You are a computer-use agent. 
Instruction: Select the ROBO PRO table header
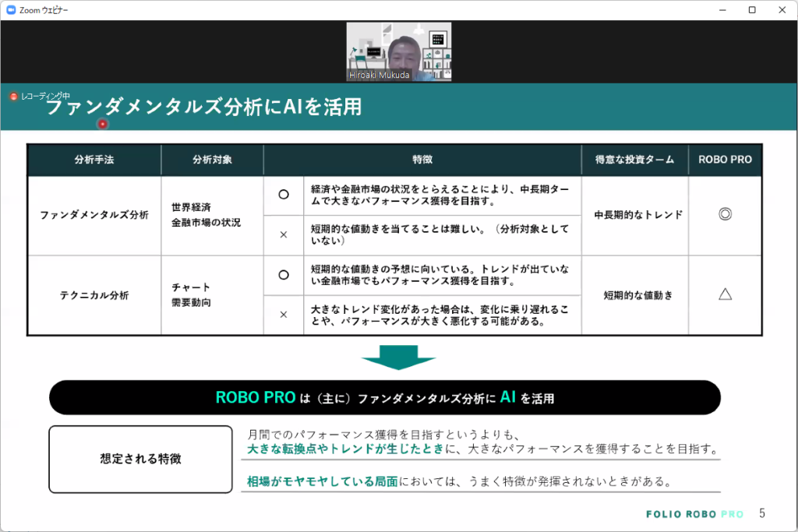click(x=725, y=160)
